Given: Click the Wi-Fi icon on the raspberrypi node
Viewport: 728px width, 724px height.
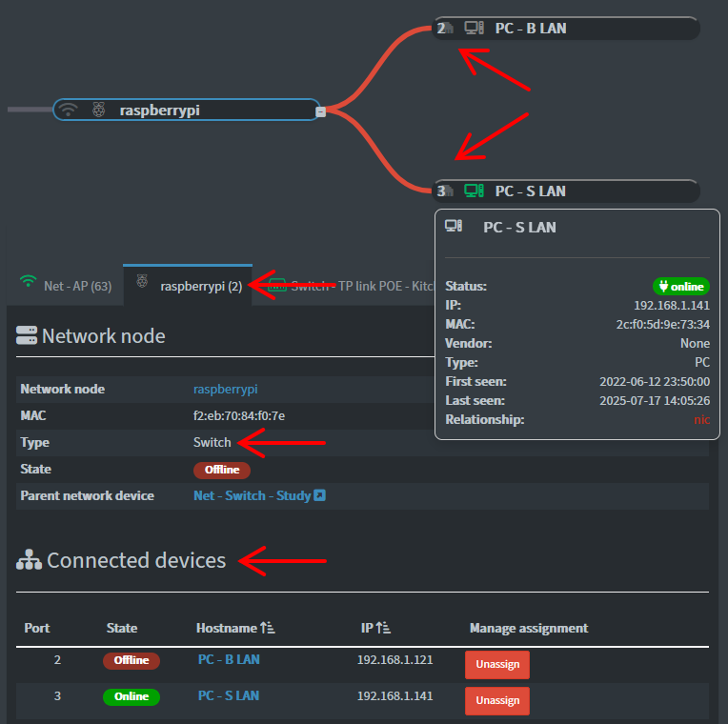Looking at the screenshot, I should (68, 111).
